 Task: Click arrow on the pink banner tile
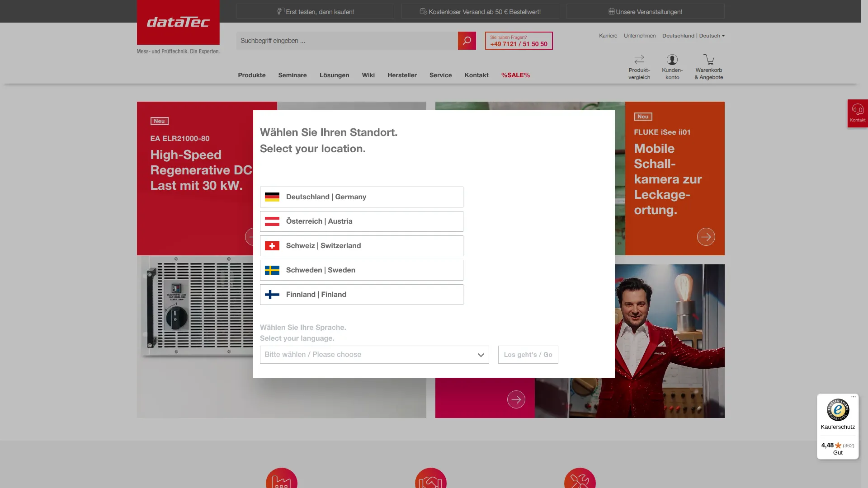pos(516,399)
